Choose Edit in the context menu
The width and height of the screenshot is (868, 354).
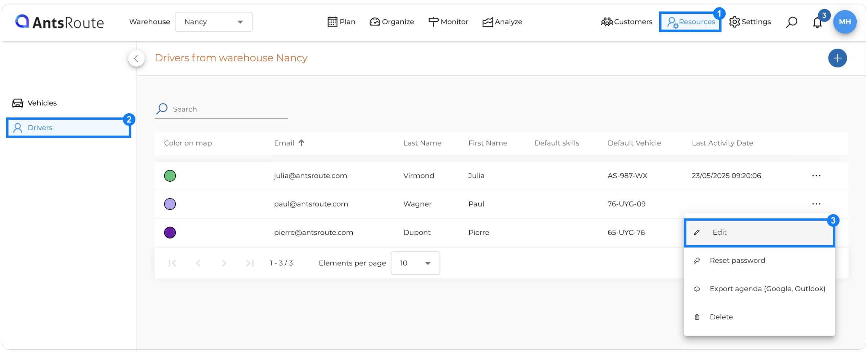click(x=759, y=233)
